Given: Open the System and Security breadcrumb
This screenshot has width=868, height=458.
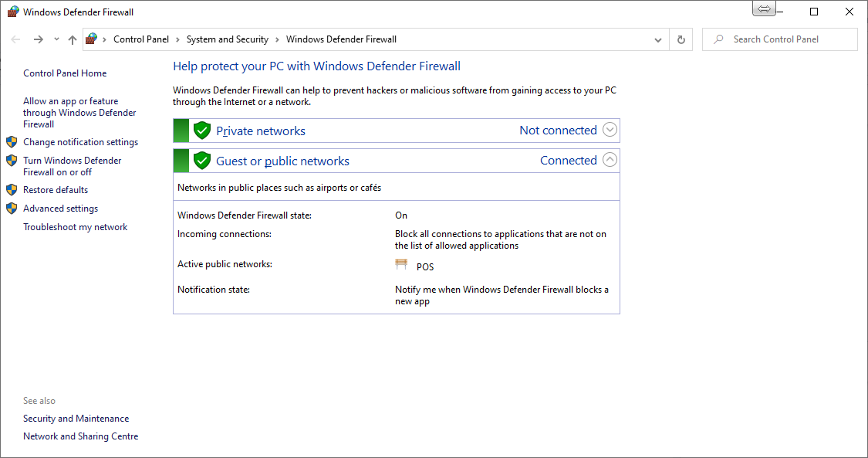Looking at the screenshot, I should coord(228,39).
